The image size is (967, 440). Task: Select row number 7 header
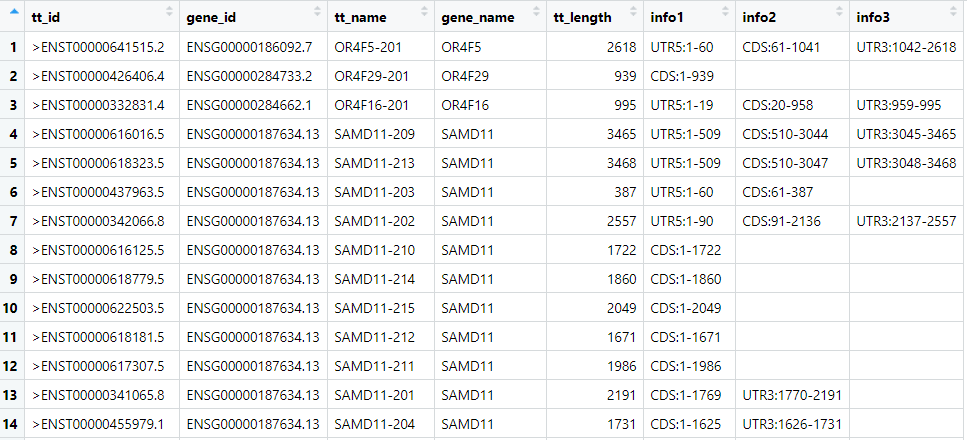[13, 221]
